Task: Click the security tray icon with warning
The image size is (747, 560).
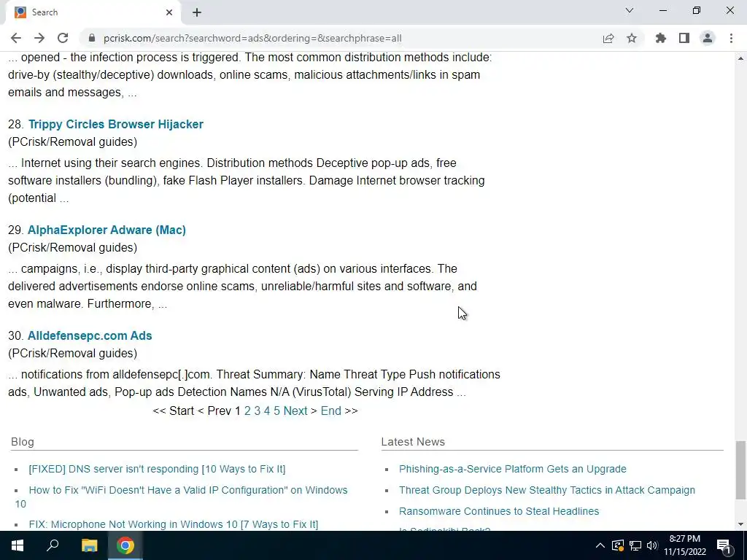Action: click(x=618, y=545)
